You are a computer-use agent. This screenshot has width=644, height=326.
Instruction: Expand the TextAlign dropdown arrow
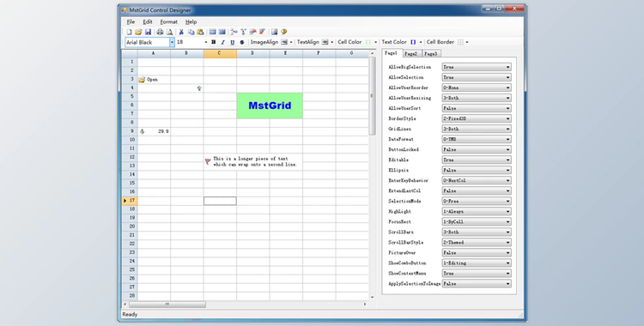(331, 42)
